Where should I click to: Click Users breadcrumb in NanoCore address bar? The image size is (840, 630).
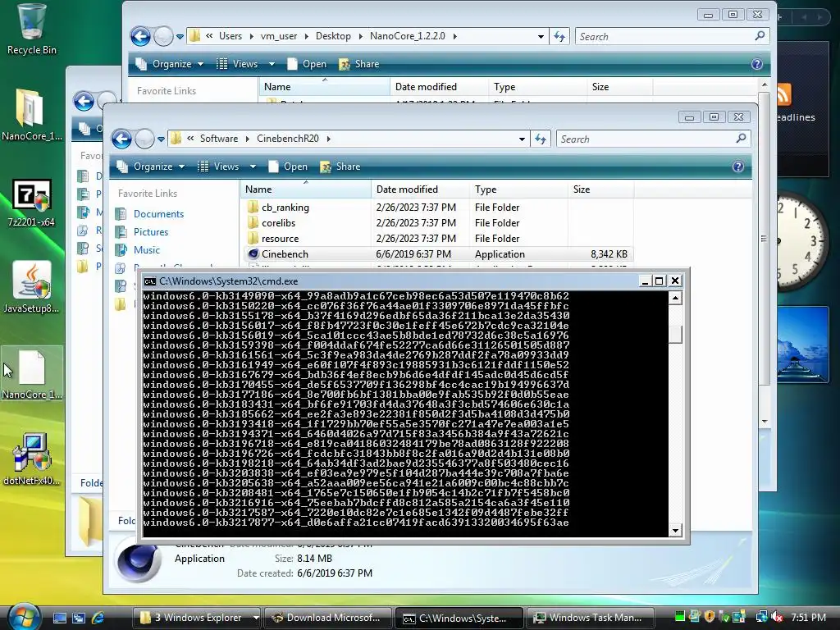(x=231, y=36)
